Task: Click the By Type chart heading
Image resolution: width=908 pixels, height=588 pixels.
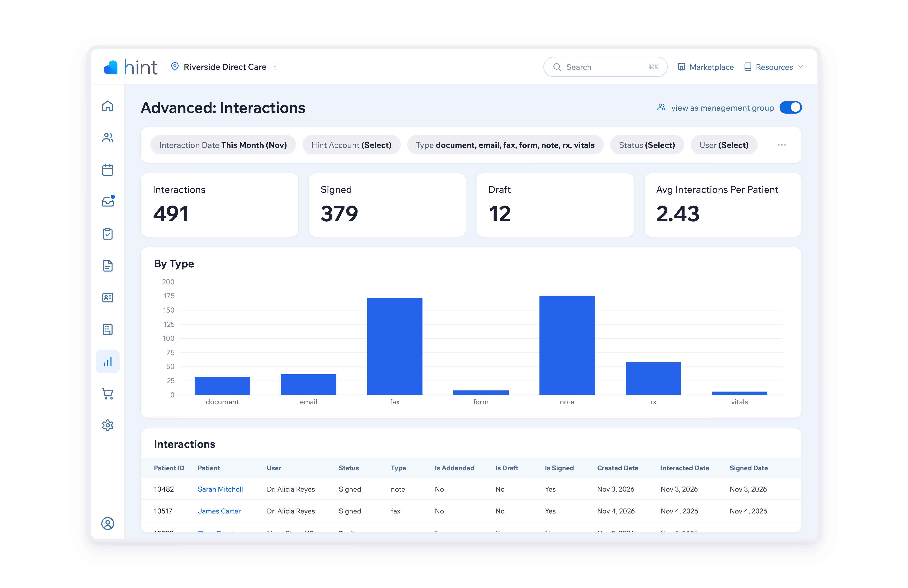Action: coord(174,264)
